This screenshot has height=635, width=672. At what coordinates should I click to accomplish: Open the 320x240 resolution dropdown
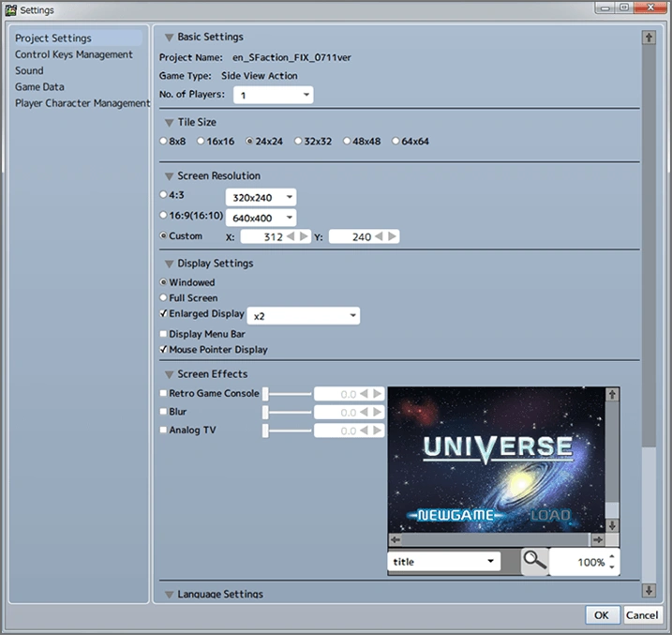pyautogui.click(x=261, y=197)
